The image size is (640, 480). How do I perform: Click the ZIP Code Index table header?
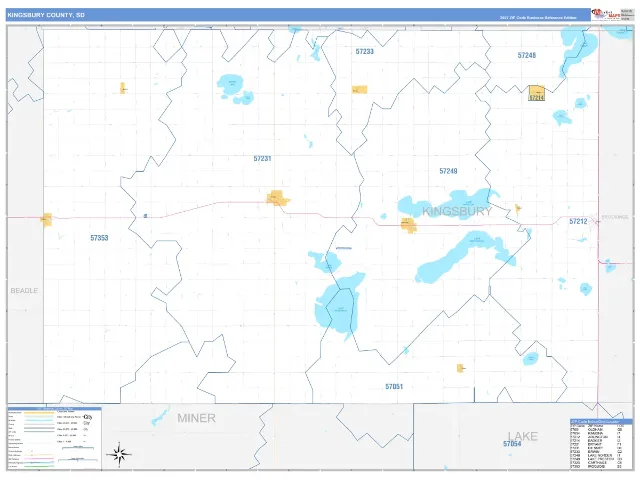click(600, 421)
